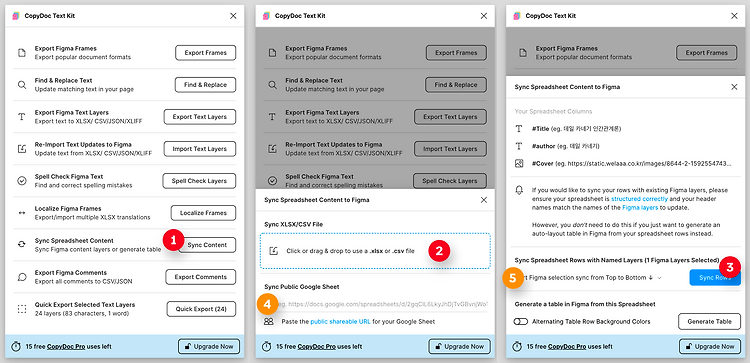This screenshot has width=750, height=363.
Task: Click T icon beside #Title column
Action: 519,129
